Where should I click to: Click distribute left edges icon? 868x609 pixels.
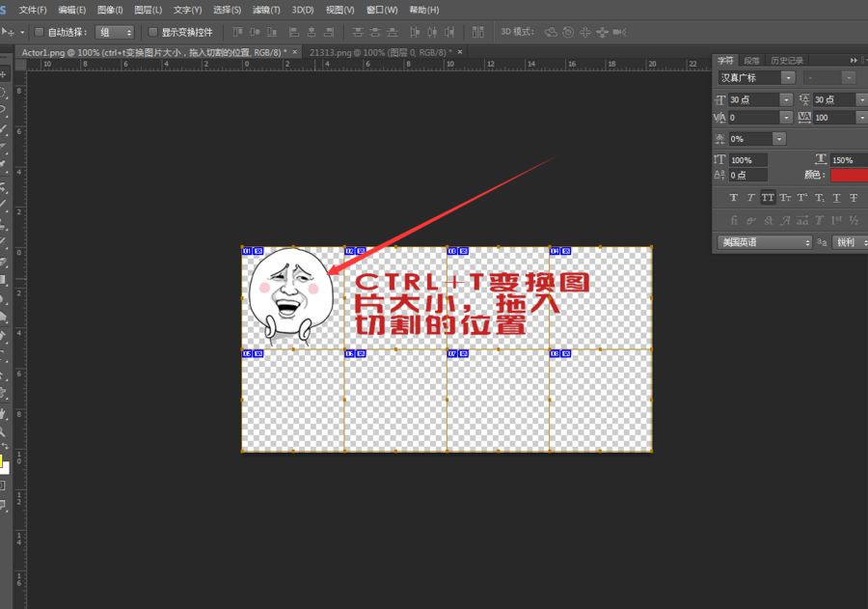[x=415, y=32]
